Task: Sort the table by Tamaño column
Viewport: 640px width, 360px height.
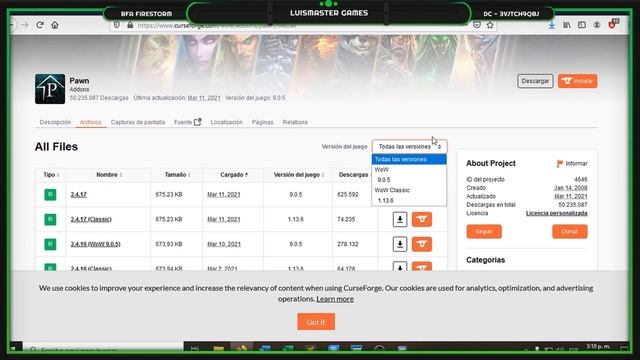Action: [x=178, y=175]
